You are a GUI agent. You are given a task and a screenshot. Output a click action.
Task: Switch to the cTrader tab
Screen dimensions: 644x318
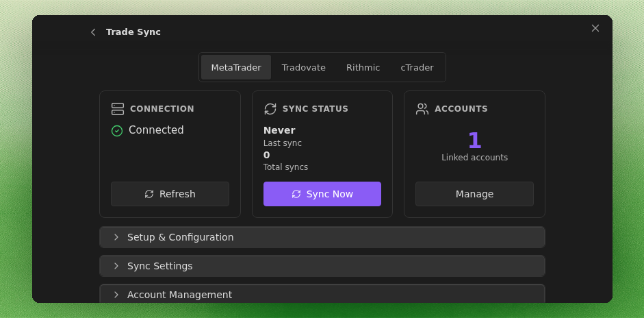tap(417, 67)
